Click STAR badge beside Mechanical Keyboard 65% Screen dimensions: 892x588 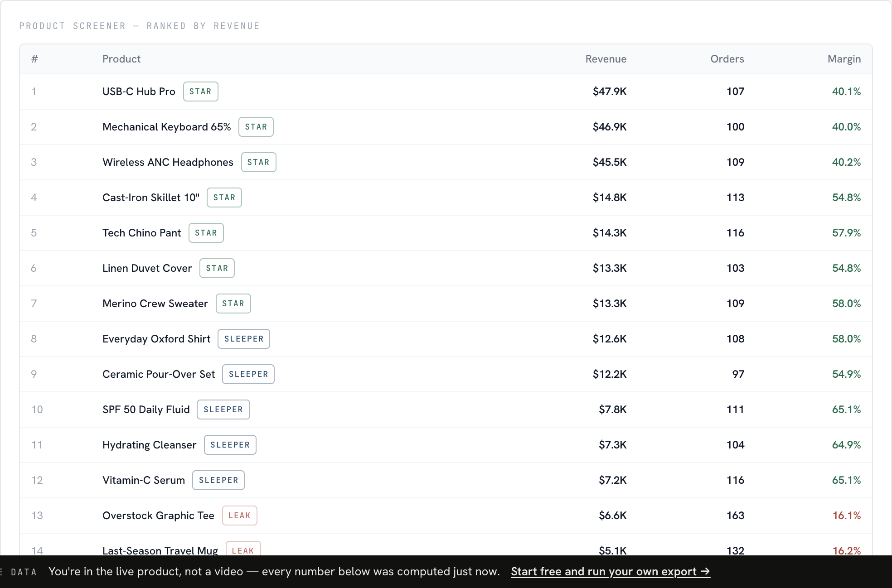[256, 127]
